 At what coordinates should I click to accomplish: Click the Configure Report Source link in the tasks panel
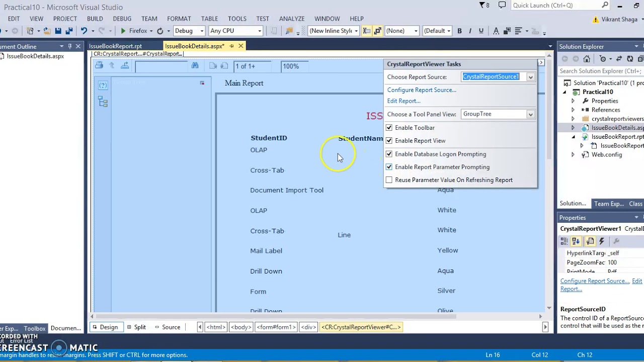point(422,90)
